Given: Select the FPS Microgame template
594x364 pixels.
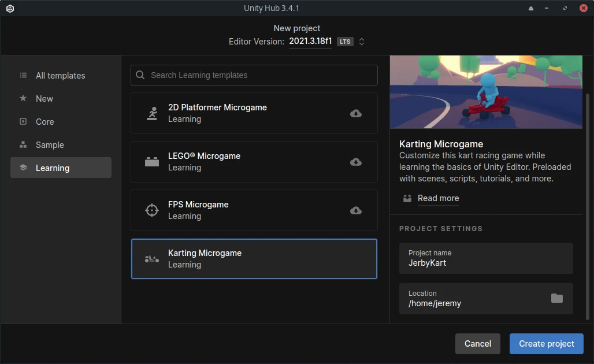Looking at the screenshot, I should 254,210.
